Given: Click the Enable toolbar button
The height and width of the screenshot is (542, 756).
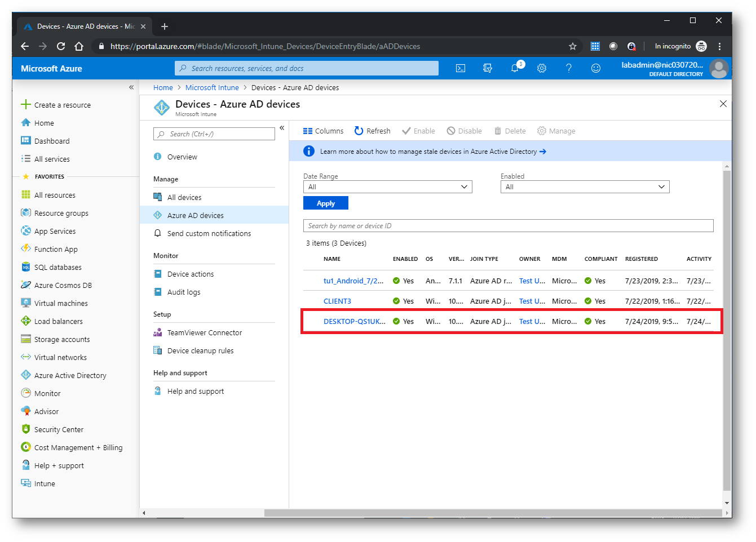Looking at the screenshot, I should [x=418, y=131].
